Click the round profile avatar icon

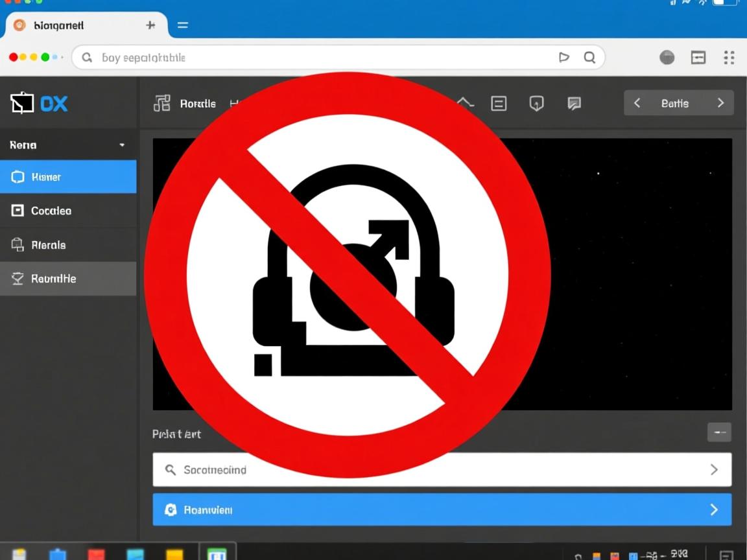[x=667, y=58]
